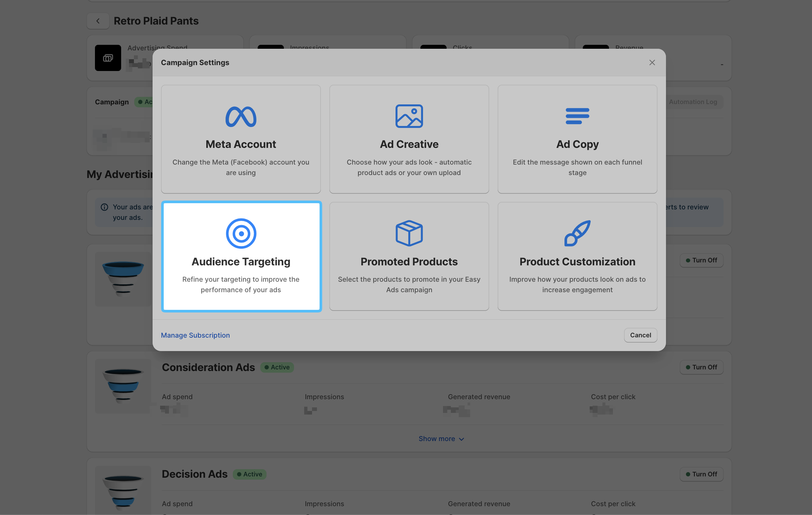812x515 pixels.
Task: Turn off Decision Ads
Action: point(701,474)
